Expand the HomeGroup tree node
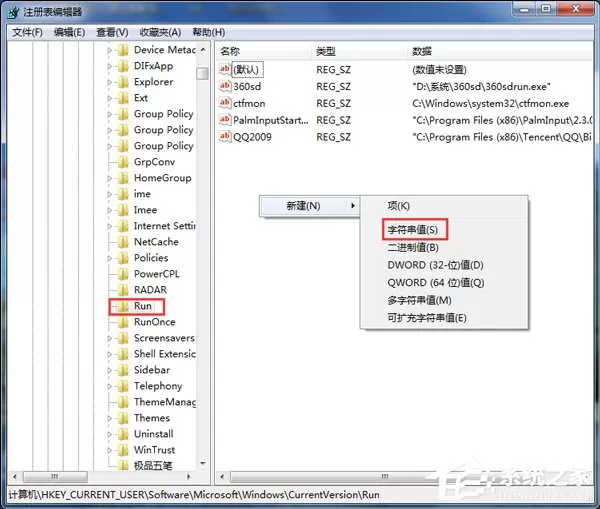 (109, 178)
